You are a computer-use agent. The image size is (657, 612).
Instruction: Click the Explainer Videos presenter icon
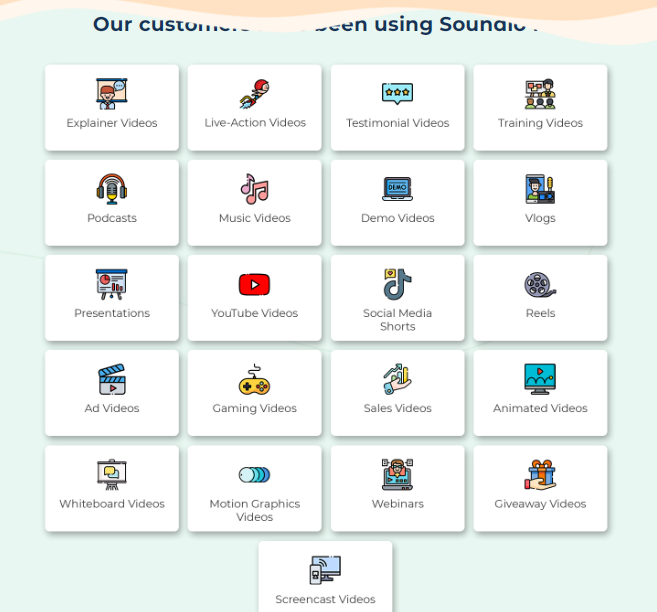(111, 94)
